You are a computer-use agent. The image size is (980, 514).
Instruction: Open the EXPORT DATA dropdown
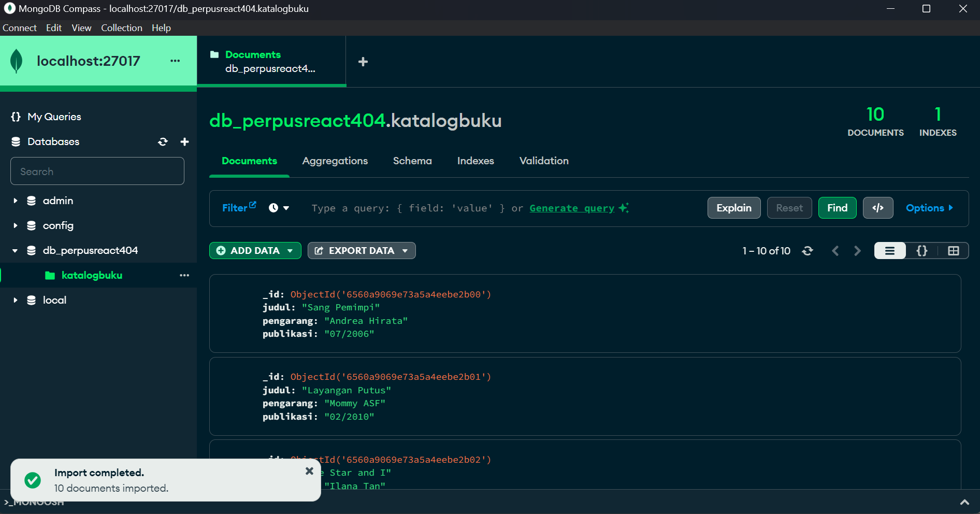pyautogui.click(x=362, y=251)
